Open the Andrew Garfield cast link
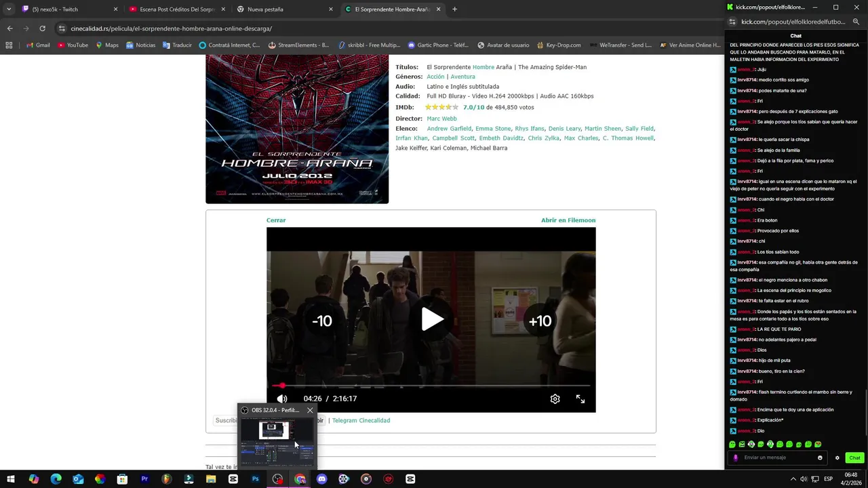 (449, 128)
